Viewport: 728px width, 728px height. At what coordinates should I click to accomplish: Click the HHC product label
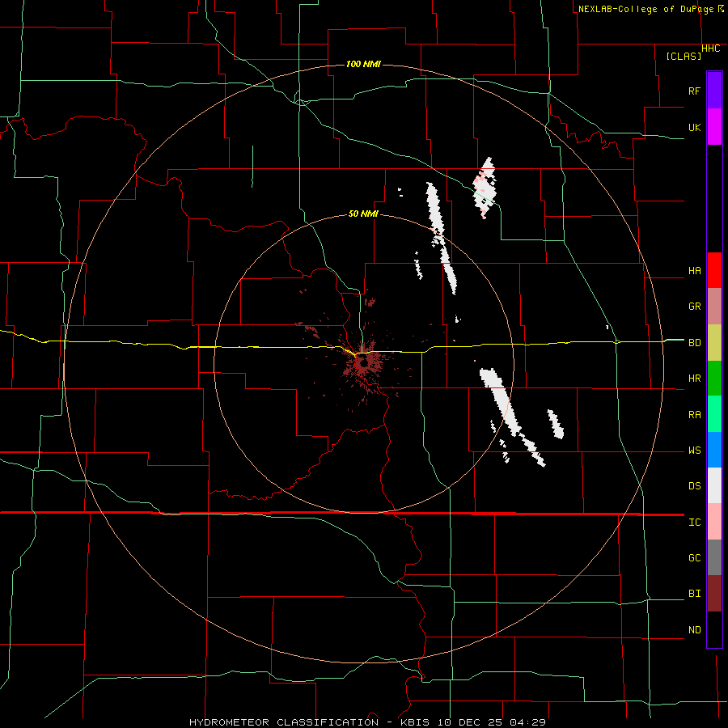pos(710,49)
